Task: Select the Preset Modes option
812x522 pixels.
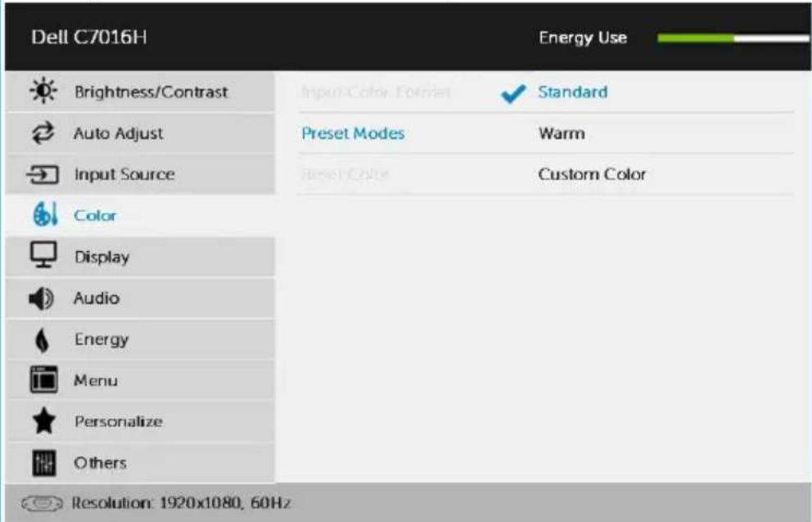Action: pyautogui.click(x=353, y=133)
